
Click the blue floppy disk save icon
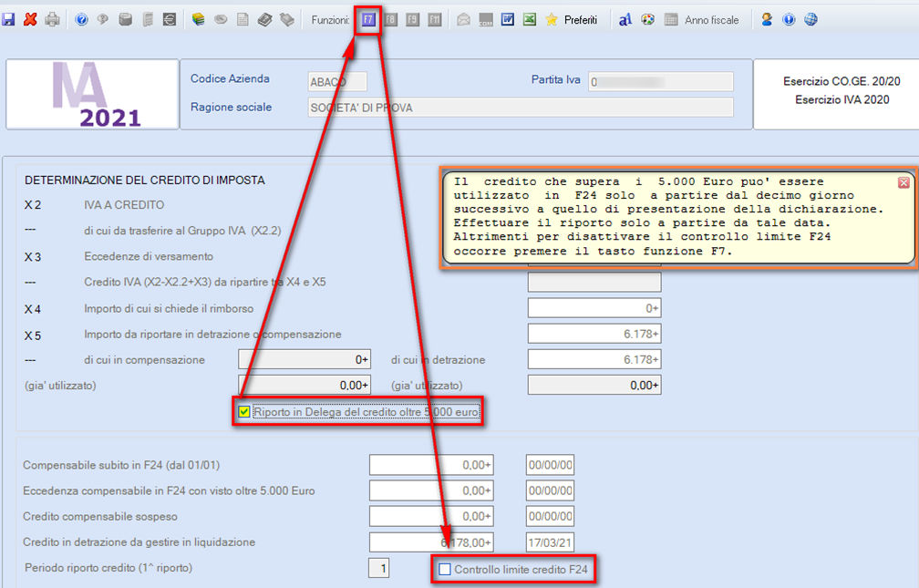8,19
